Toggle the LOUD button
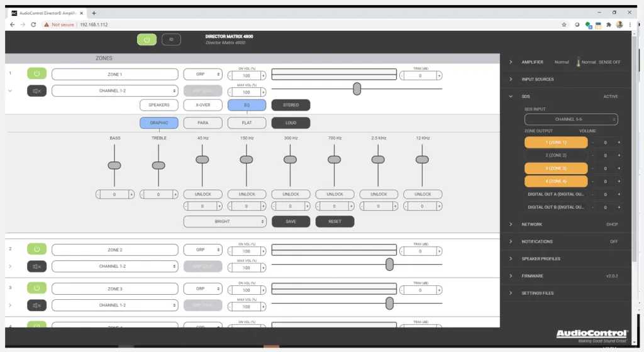 point(291,123)
